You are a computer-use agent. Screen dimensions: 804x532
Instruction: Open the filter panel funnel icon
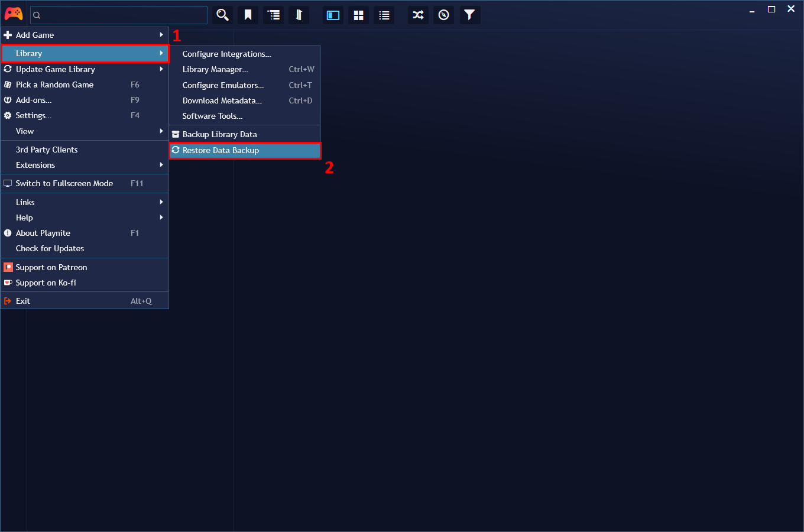[x=470, y=15]
